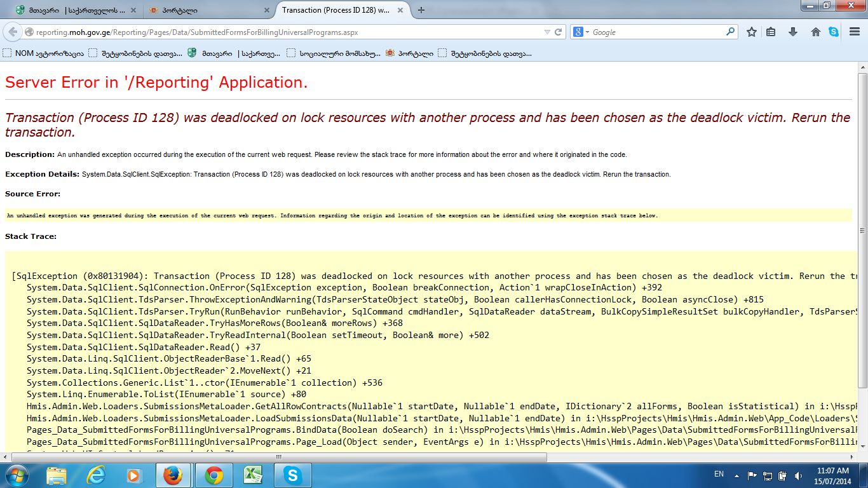Click the back navigation arrow
The width and height of the screenshot is (868, 488).
point(13,32)
